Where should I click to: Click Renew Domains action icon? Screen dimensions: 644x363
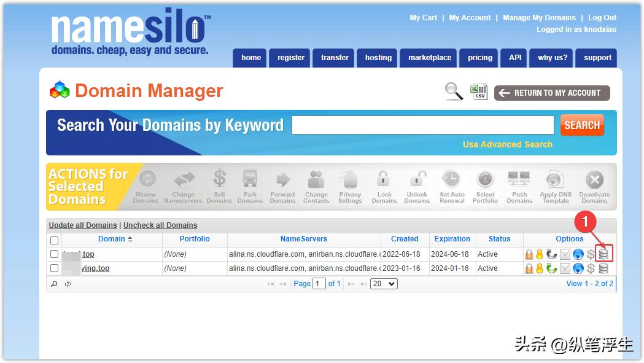click(x=147, y=179)
